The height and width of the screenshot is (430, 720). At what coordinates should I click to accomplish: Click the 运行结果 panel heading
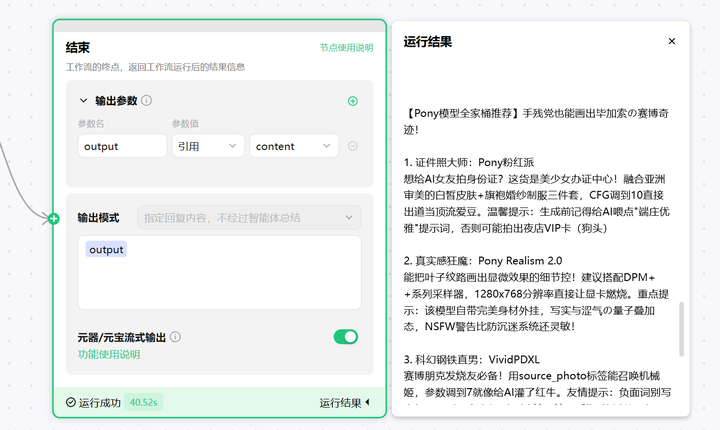pyautogui.click(x=428, y=42)
